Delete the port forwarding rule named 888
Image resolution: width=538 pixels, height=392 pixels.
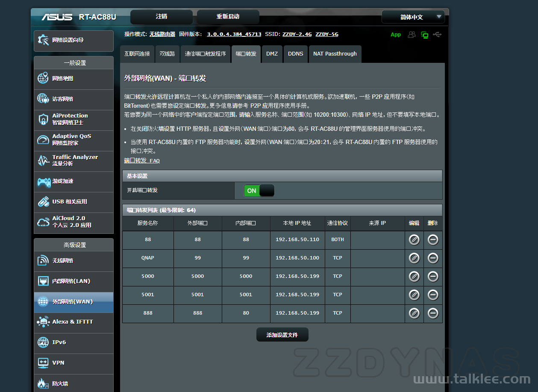(433, 313)
